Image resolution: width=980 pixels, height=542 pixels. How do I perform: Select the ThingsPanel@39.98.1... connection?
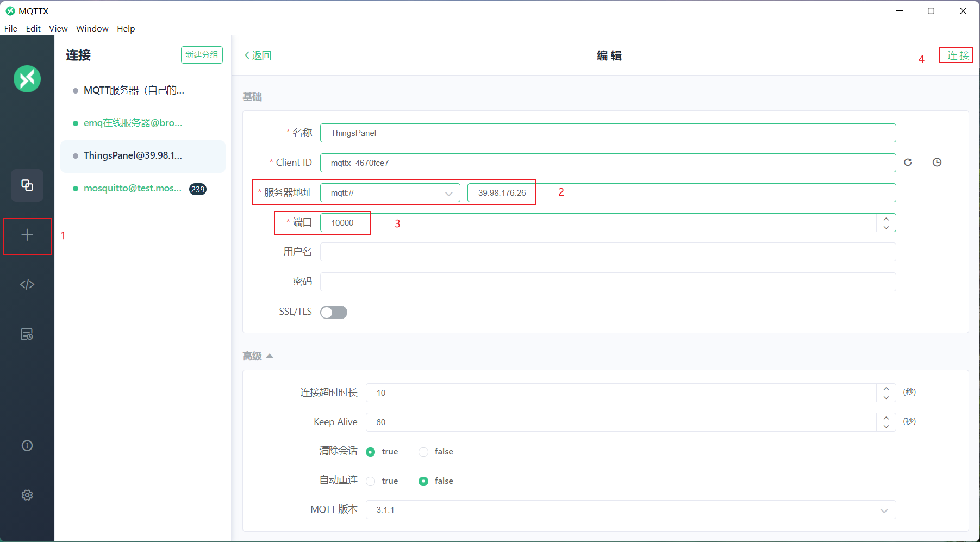143,156
